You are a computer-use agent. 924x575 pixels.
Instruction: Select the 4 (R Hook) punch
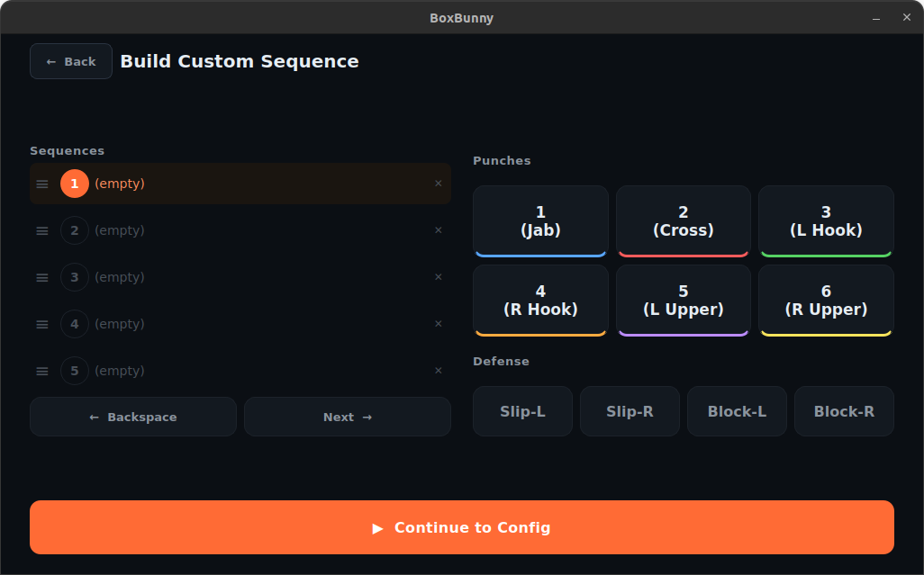(x=540, y=300)
